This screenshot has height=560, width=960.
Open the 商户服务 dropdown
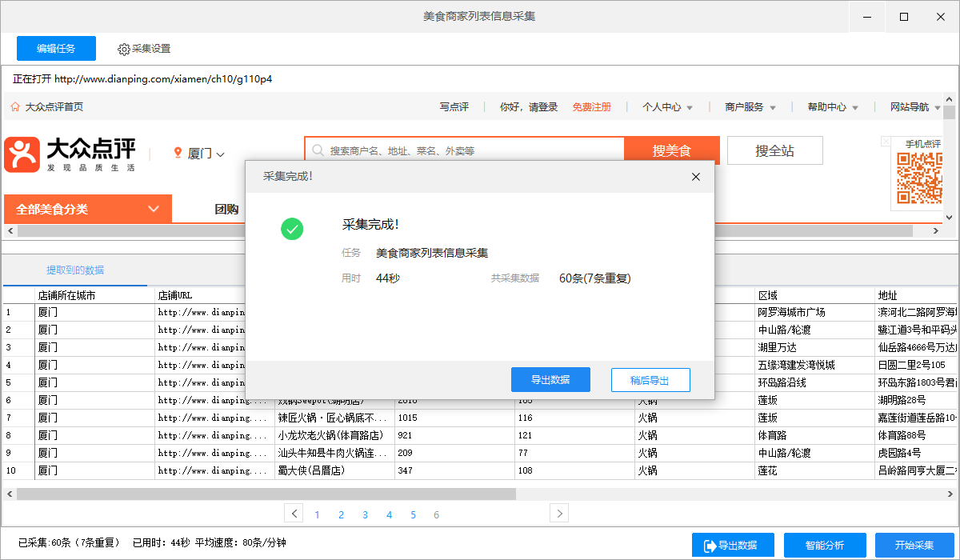[x=750, y=106]
